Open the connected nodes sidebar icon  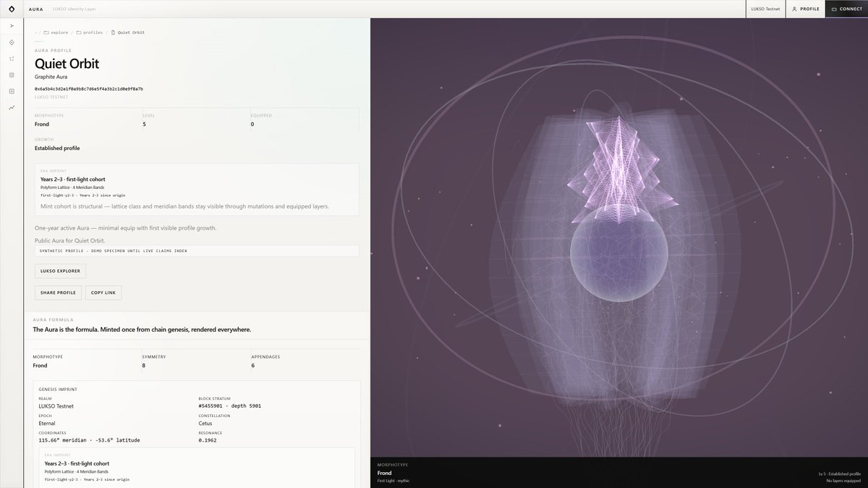[x=12, y=59]
